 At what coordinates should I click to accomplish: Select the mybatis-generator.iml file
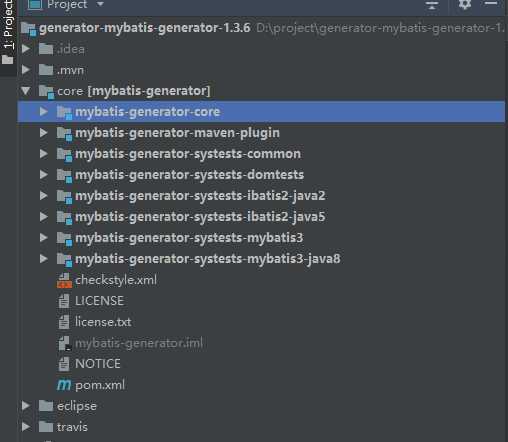[x=139, y=343]
